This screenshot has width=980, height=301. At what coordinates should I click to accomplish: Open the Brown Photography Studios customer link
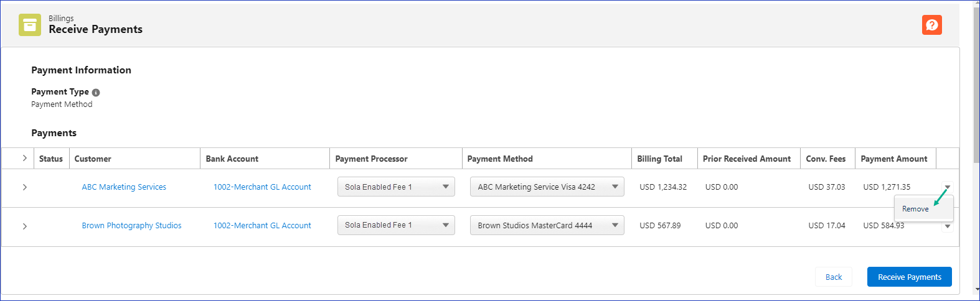(131, 226)
